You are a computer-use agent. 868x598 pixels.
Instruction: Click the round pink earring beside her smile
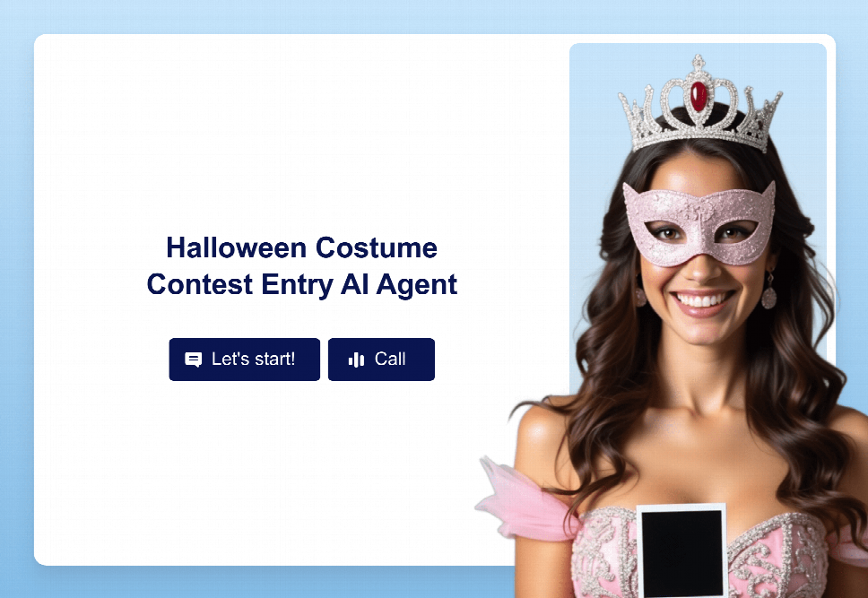pyautogui.click(x=768, y=297)
